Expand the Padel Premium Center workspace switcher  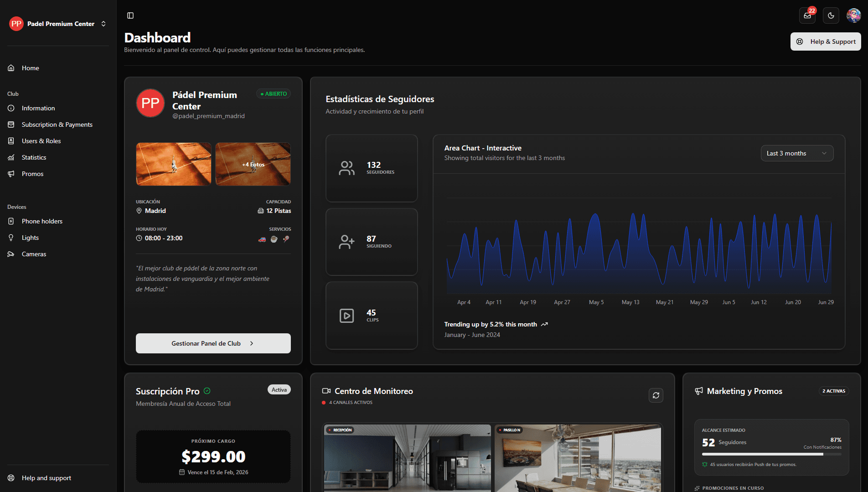pyautogui.click(x=103, y=23)
